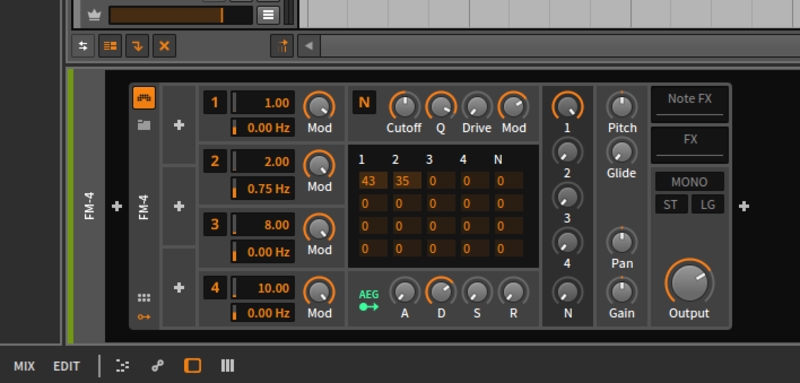Viewport: 800px width, 383px height.
Task: Open the three-bars mixer panel icon
Action: point(228,366)
